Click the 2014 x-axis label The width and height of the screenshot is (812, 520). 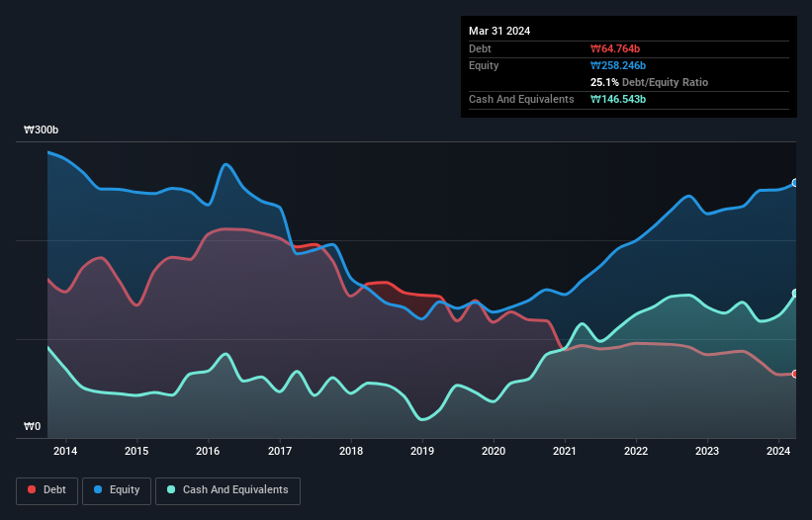coord(65,451)
